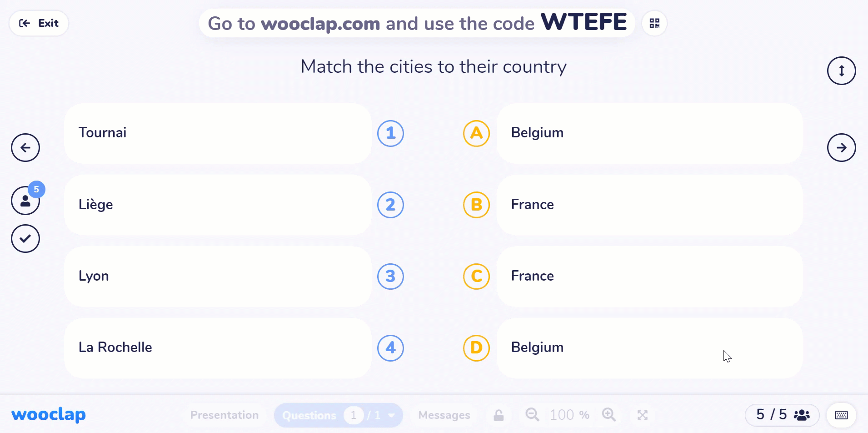Open the Messages tab
Image resolution: width=868 pixels, height=433 pixels.
point(444,415)
